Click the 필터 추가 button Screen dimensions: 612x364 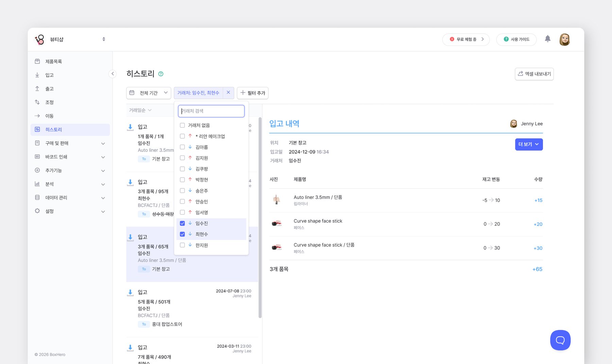pos(253,93)
